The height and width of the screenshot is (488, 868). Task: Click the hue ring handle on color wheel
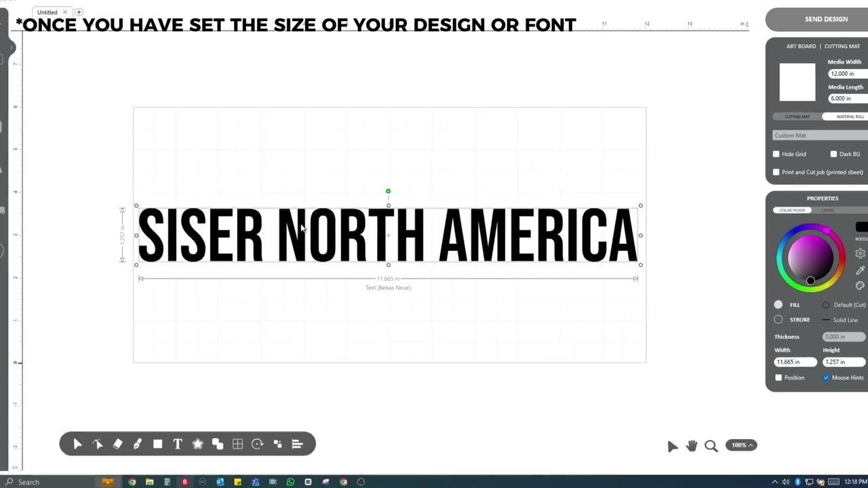tap(827, 232)
